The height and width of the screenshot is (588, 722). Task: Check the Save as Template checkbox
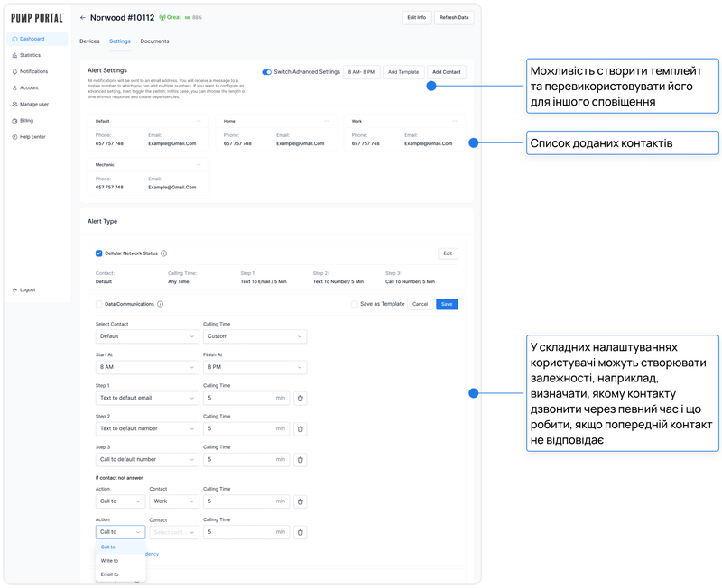click(354, 304)
